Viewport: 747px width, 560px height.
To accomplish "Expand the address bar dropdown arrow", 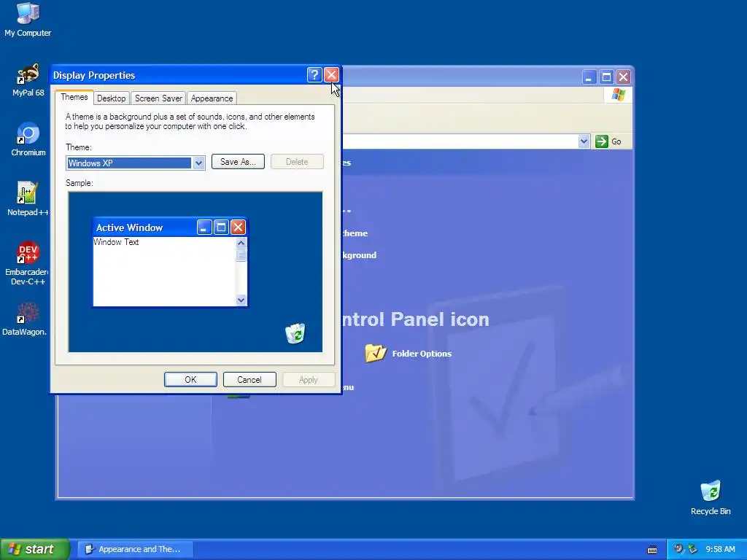I will click(584, 141).
